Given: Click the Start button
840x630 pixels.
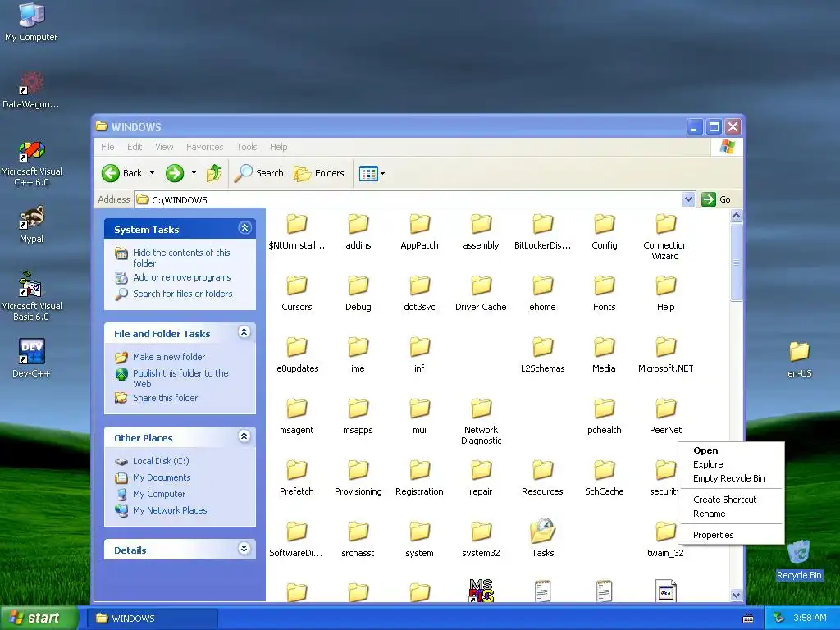Looking at the screenshot, I should [39, 618].
